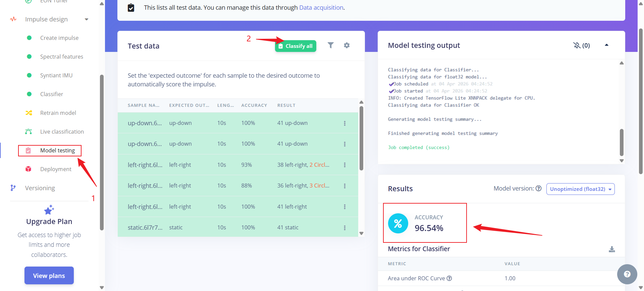This screenshot has height=291, width=644.
Task: Open Syntiant IMU block
Action: coord(56,75)
